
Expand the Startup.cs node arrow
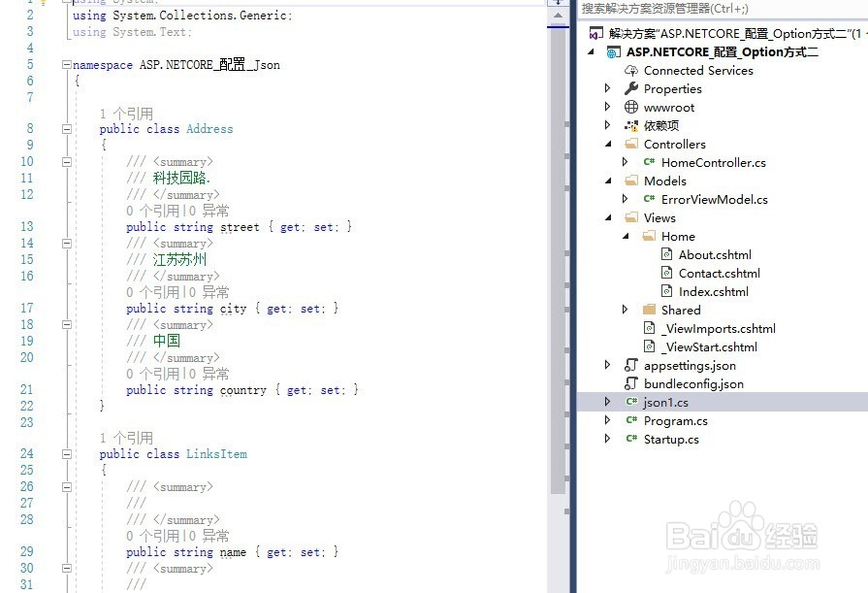(607, 439)
